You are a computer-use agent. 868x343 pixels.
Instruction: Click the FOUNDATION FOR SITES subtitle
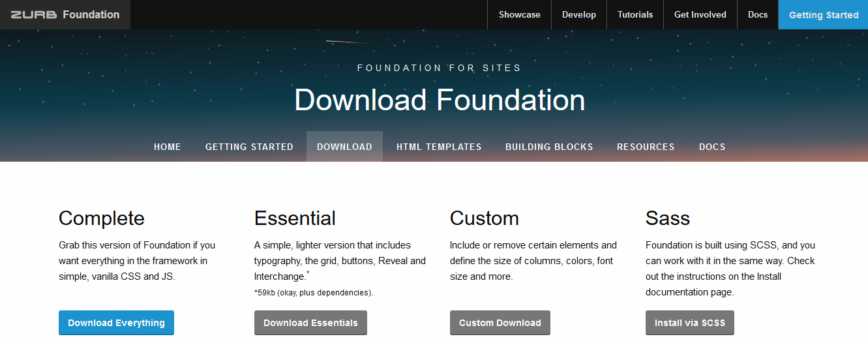[x=440, y=68]
